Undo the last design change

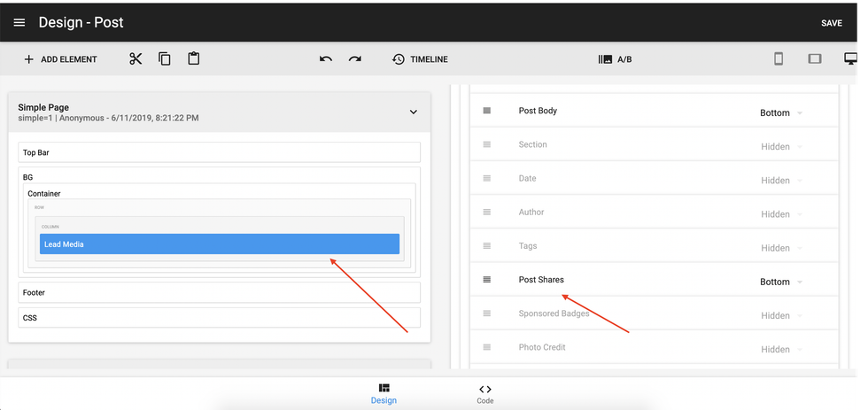(x=326, y=59)
